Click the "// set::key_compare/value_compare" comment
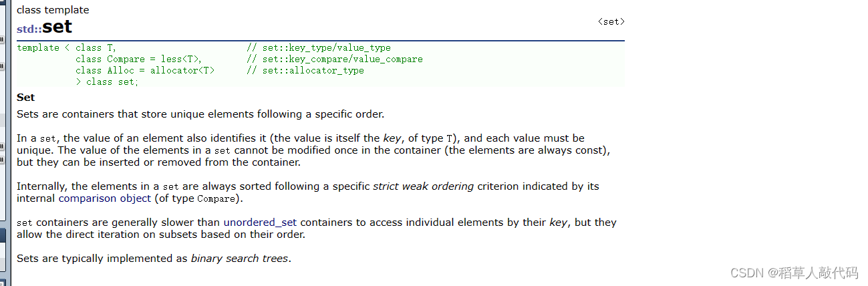Screen dimensions: 868x286 pos(334,59)
